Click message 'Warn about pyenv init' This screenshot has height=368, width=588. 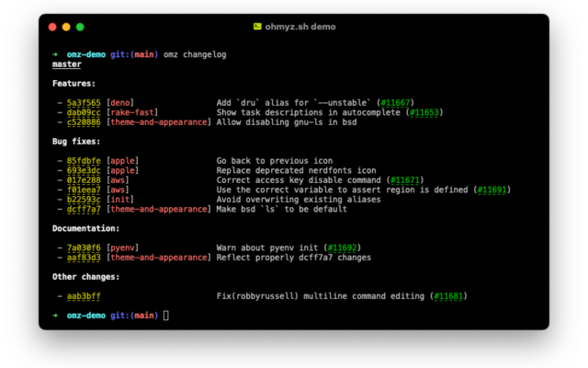pyautogui.click(x=267, y=247)
